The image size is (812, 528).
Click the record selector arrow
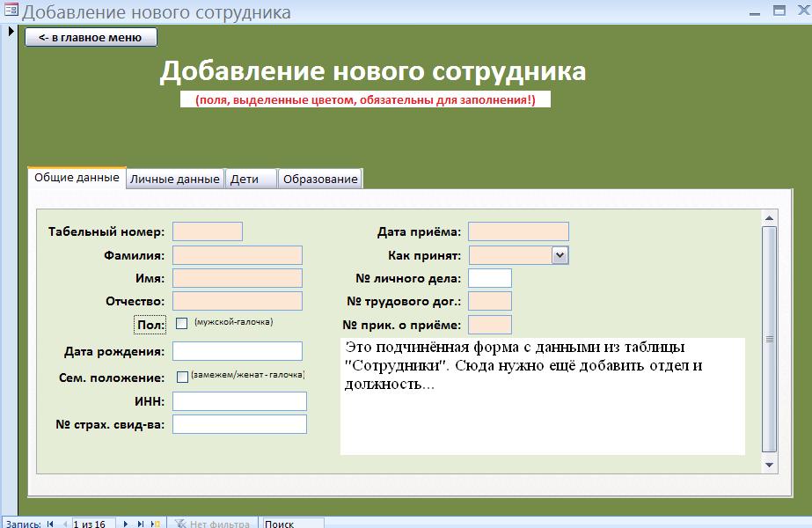(11, 31)
